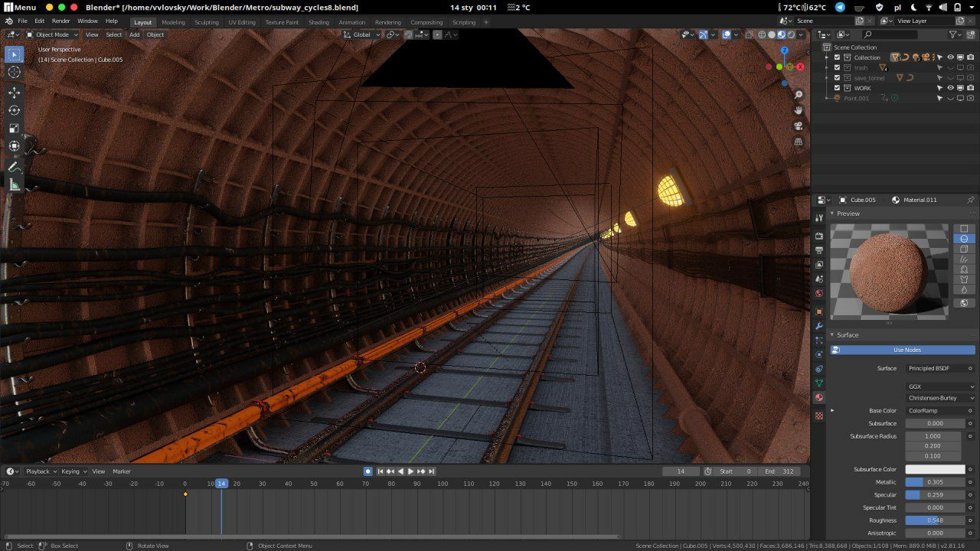The height and width of the screenshot is (551, 980).
Task: Click the Metallic 0.305 slider
Action: 935,482
